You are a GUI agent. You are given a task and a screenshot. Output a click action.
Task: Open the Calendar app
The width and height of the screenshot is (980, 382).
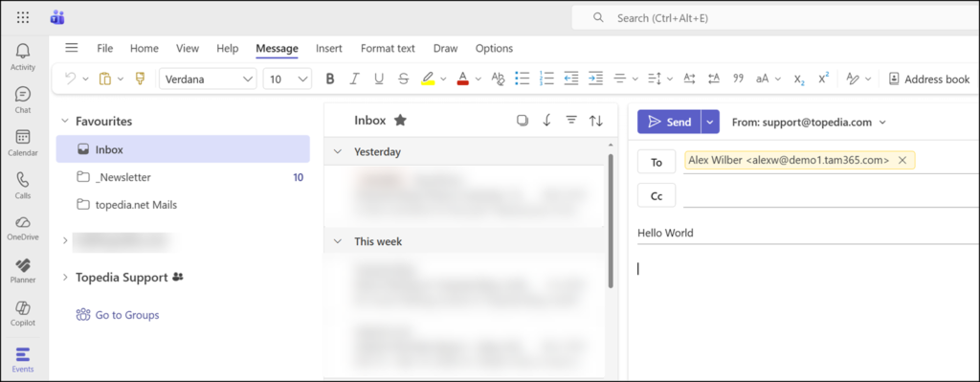coord(23,143)
